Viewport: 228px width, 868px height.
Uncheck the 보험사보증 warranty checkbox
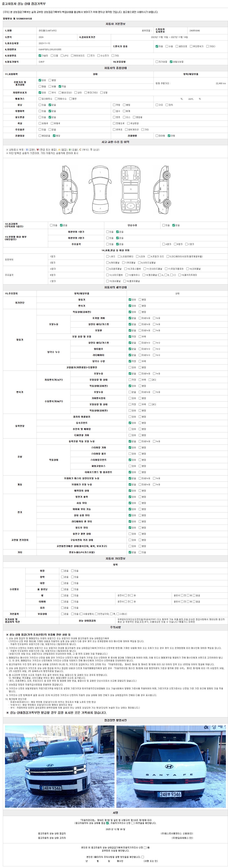171,62
